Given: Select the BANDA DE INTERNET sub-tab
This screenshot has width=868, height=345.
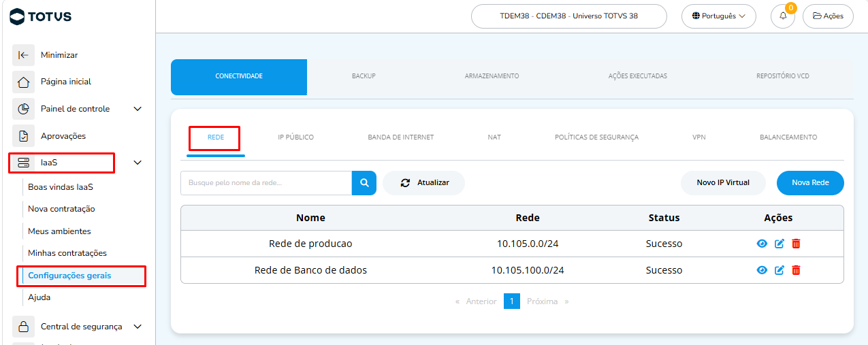Looking at the screenshot, I should (x=401, y=137).
